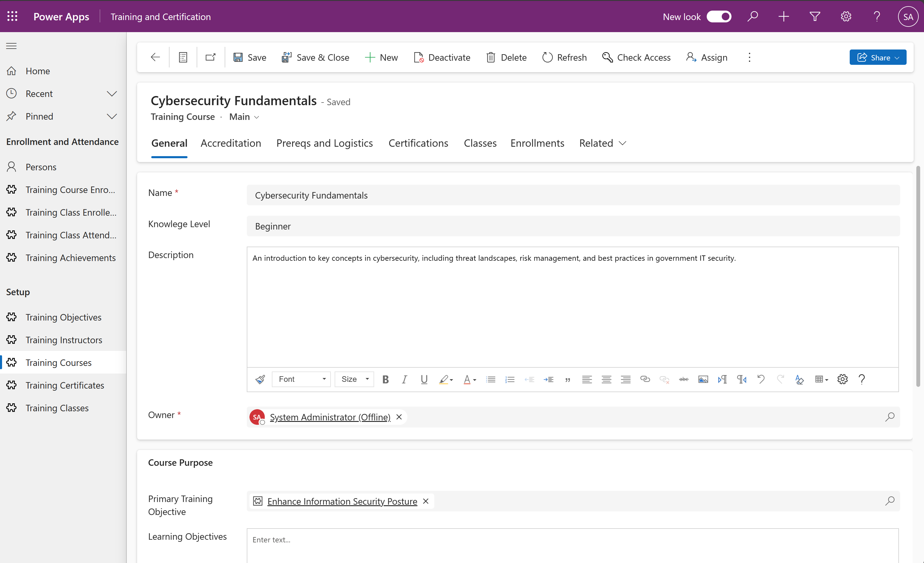
Task: Toggle underline formatting
Action: click(424, 379)
